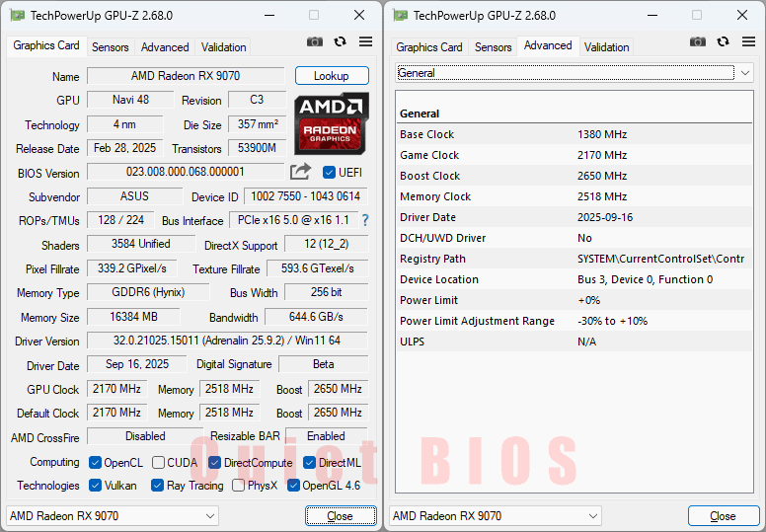This screenshot has width=766, height=532.
Task: Click the BIOS export share icon
Action: pyautogui.click(x=300, y=172)
